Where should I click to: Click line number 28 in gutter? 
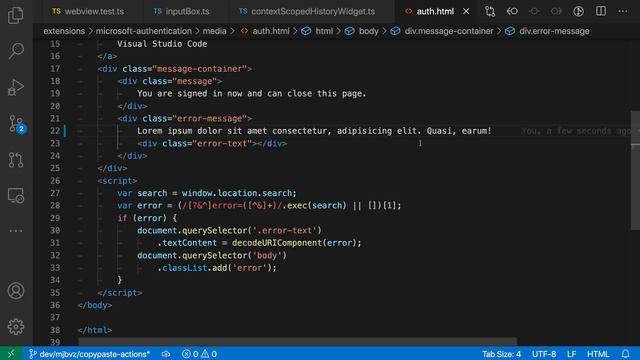55,205
